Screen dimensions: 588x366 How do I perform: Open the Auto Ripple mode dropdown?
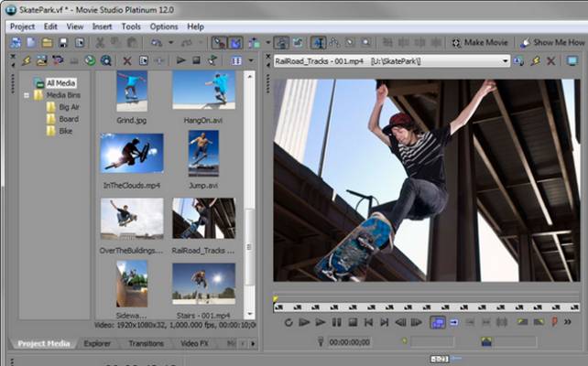tap(267, 42)
